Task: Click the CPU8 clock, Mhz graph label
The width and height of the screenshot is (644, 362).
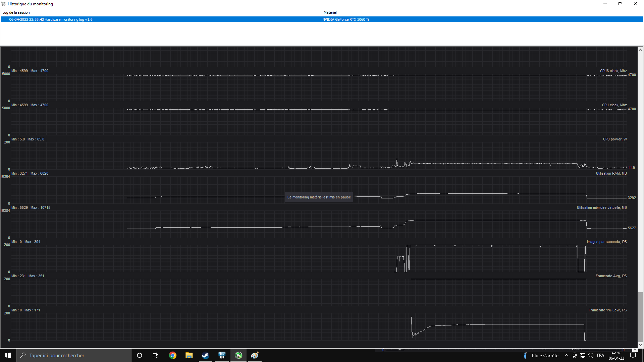Action: (613, 71)
